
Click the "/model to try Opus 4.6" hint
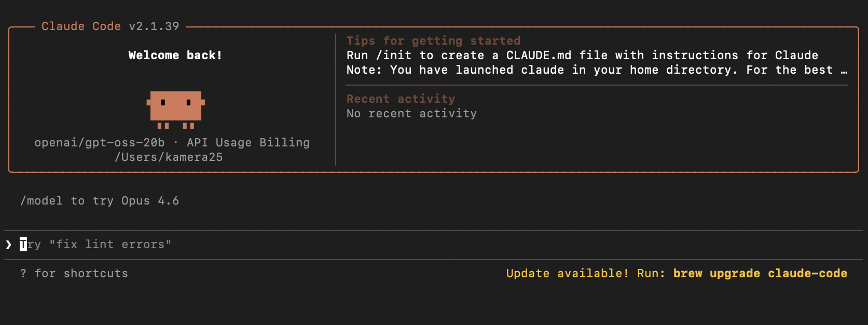pos(100,201)
